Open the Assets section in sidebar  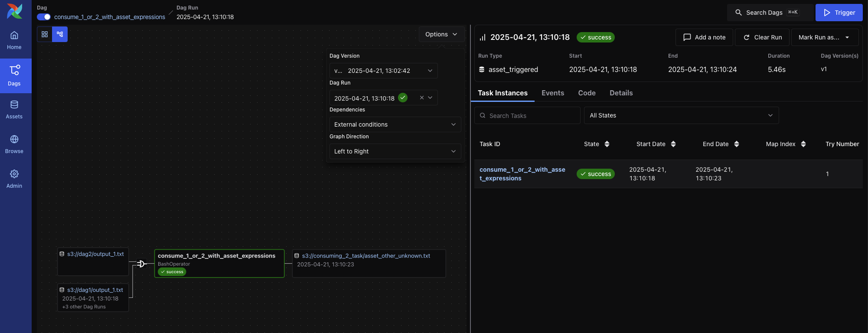tap(14, 110)
